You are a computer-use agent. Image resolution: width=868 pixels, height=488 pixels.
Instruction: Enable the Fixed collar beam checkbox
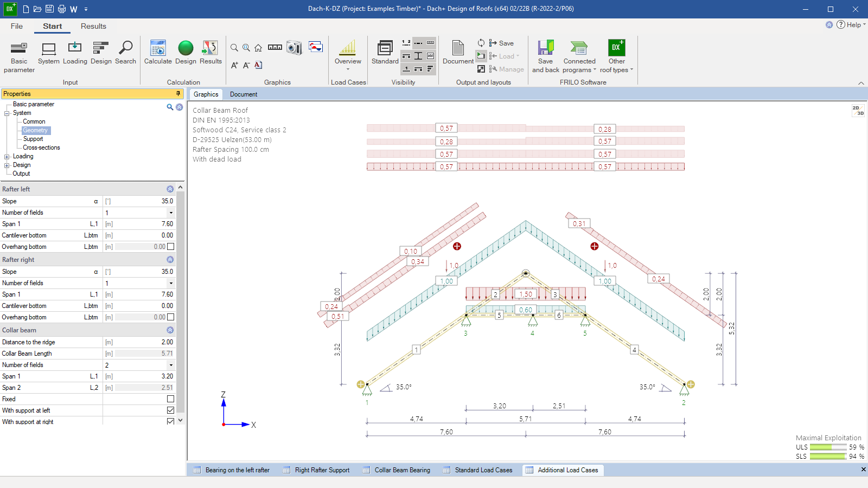coord(170,399)
